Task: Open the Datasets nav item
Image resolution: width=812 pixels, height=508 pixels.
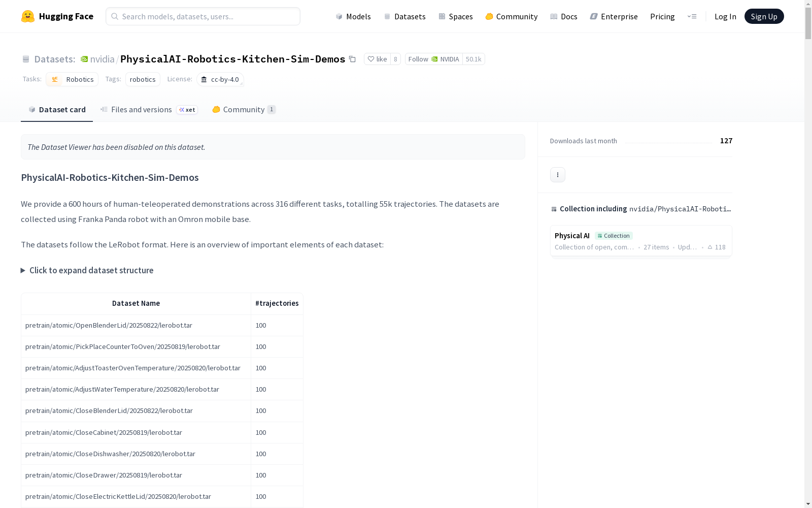Action: 404,16
